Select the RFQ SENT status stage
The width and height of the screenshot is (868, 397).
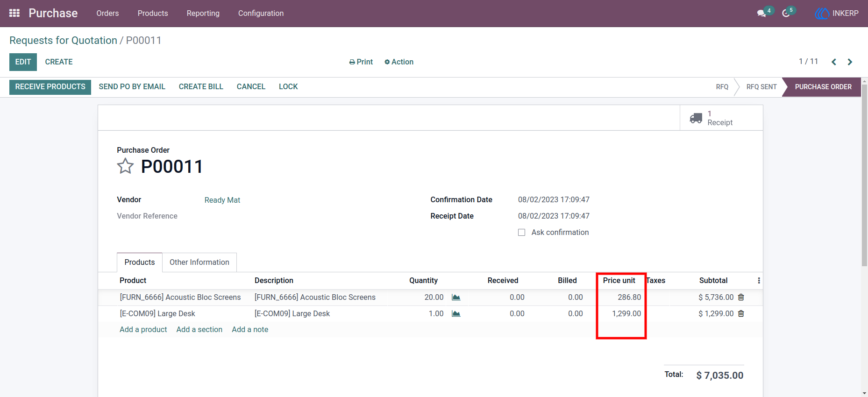(x=761, y=87)
